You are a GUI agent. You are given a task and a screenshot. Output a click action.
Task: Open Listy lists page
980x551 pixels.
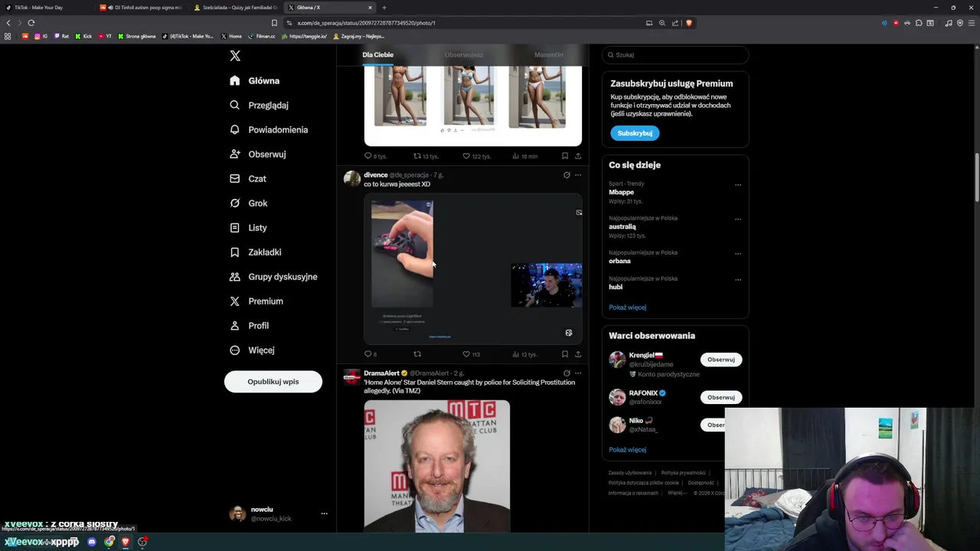point(248,227)
